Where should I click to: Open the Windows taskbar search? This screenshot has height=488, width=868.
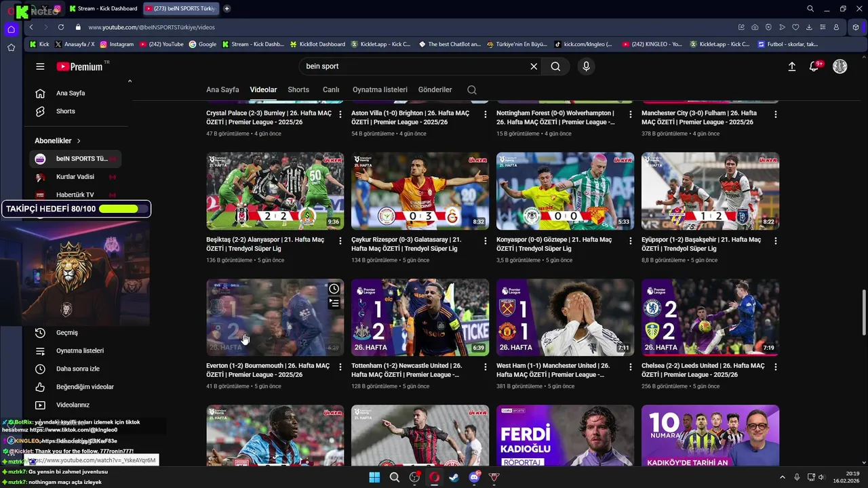[x=395, y=477]
